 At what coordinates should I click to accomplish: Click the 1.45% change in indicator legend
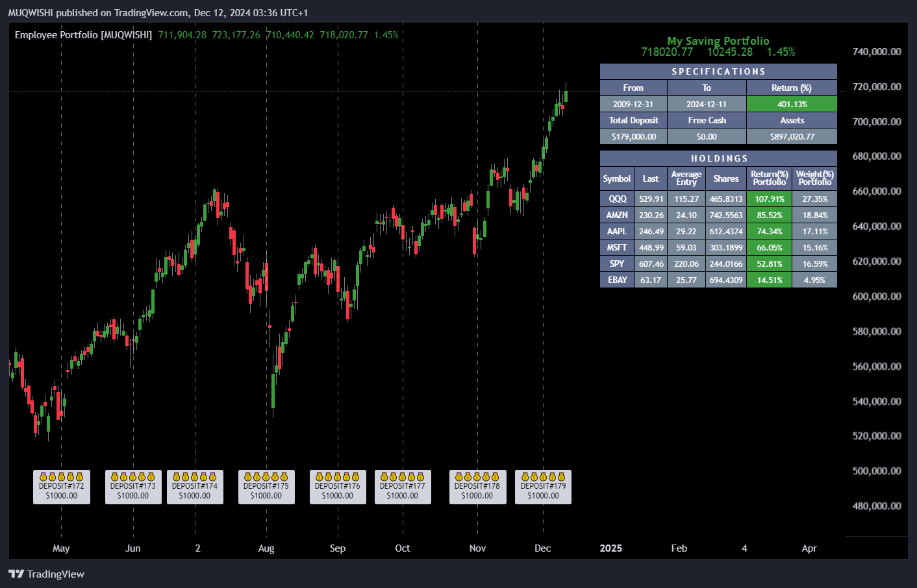coord(386,35)
